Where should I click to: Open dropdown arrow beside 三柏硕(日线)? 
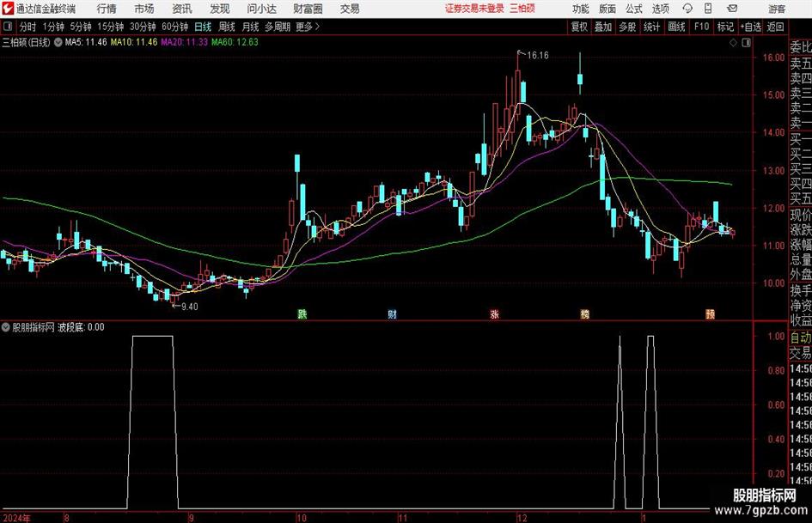[58, 42]
